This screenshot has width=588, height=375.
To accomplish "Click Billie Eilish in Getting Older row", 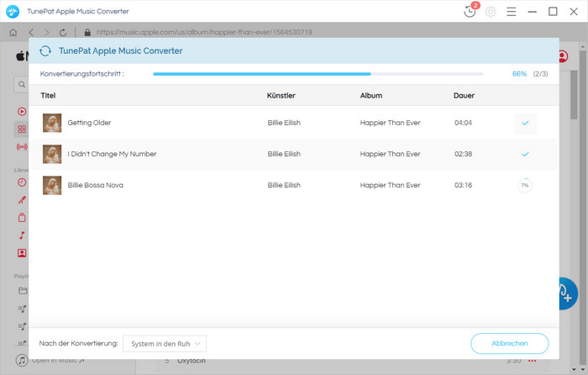I will [284, 123].
